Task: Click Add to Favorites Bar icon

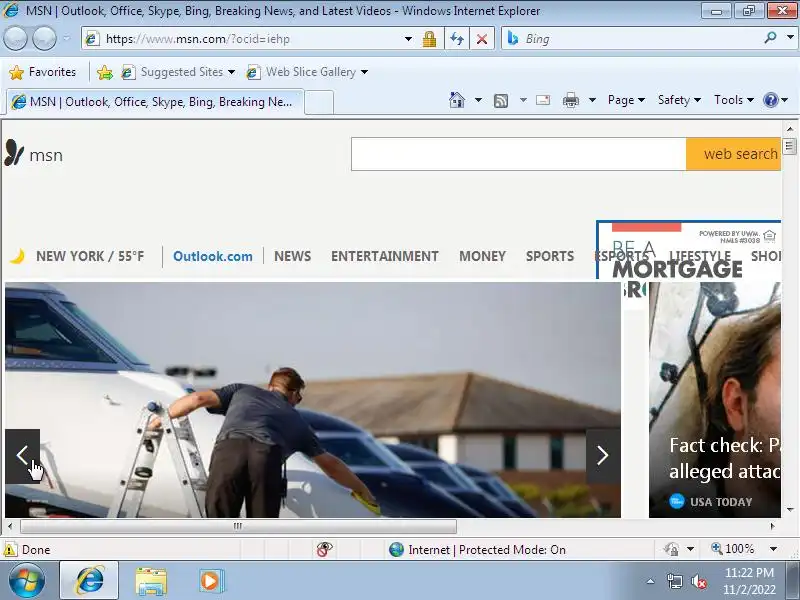Action: tap(105, 72)
